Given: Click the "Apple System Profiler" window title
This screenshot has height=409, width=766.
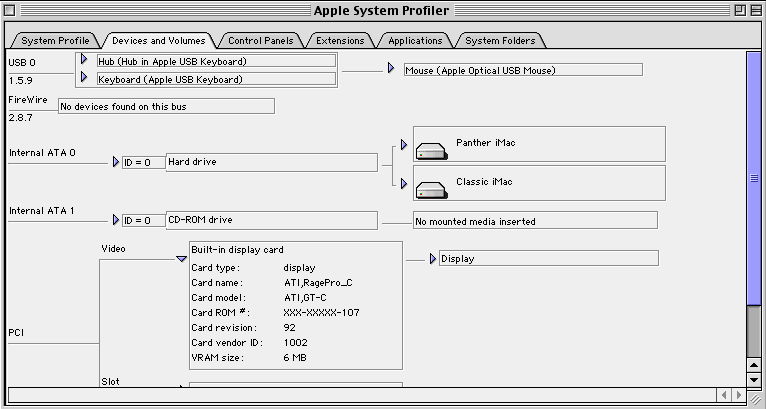Looking at the screenshot, I should point(381,10).
